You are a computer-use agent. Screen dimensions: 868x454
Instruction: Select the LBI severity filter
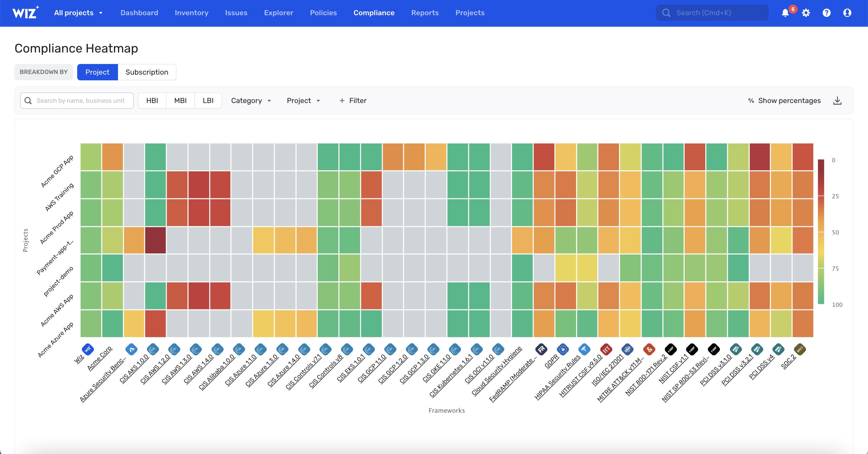point(207,100)
